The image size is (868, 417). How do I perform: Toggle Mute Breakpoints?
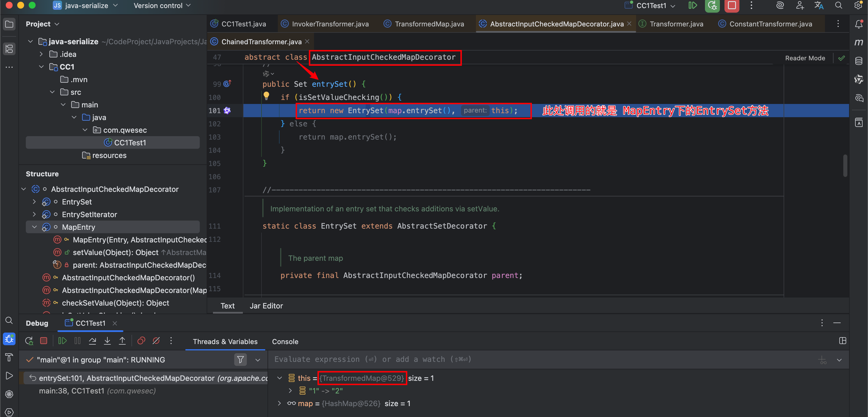(x=156, y=341)
